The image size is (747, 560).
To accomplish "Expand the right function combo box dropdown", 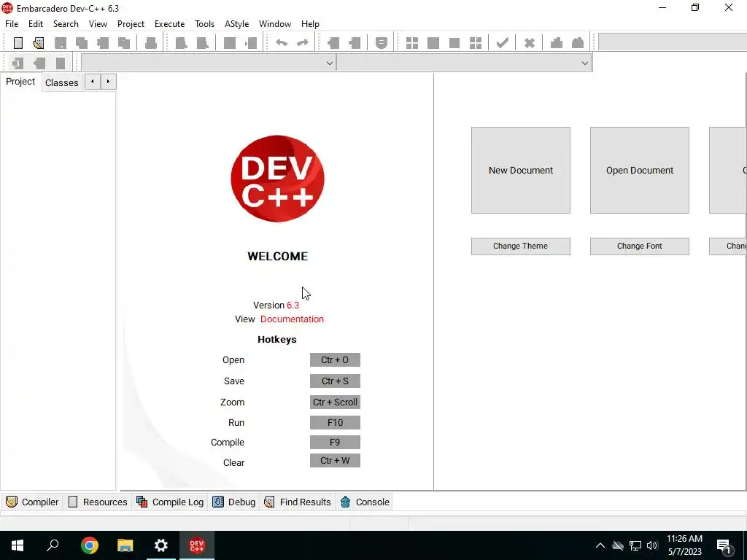I will 584,63.
